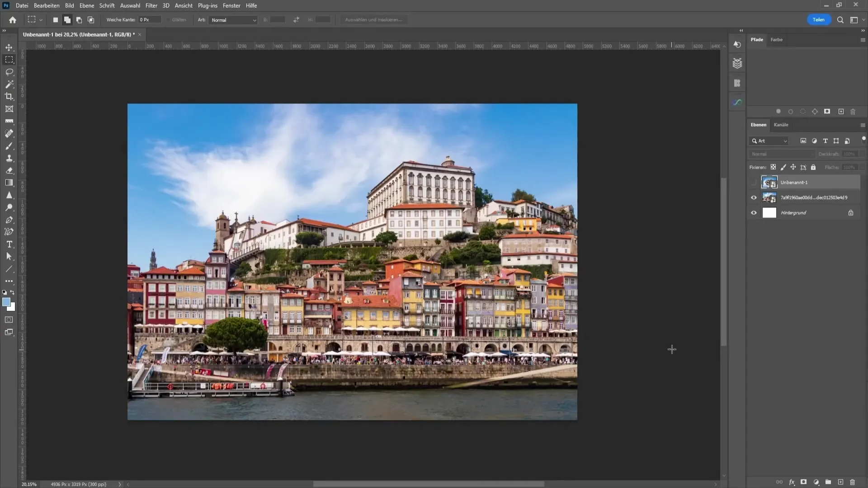Image resolution: width=868 pixels, height=488 pixels.
Task: Open the Fenster menu
Action: click(x=231, y=5)
